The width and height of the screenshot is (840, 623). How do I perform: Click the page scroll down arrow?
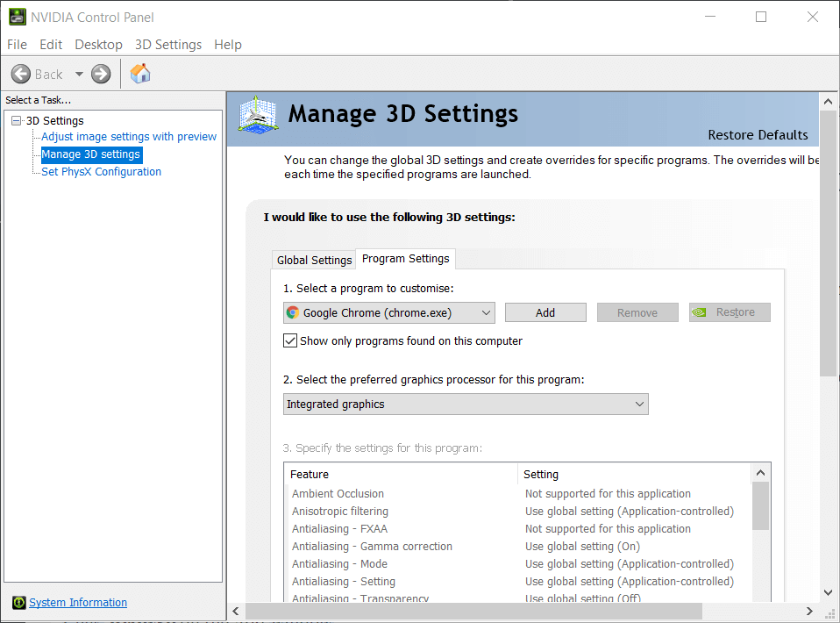pyautogui.click(x=829, y=592)
